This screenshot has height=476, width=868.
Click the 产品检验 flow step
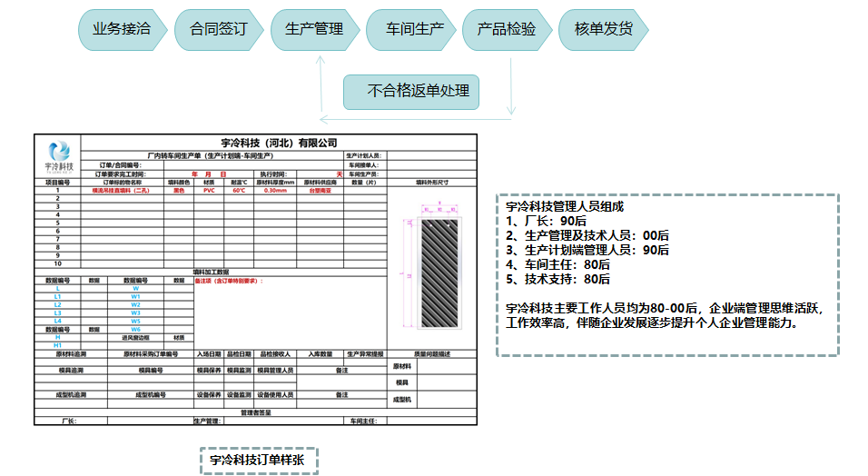point(507,29)
